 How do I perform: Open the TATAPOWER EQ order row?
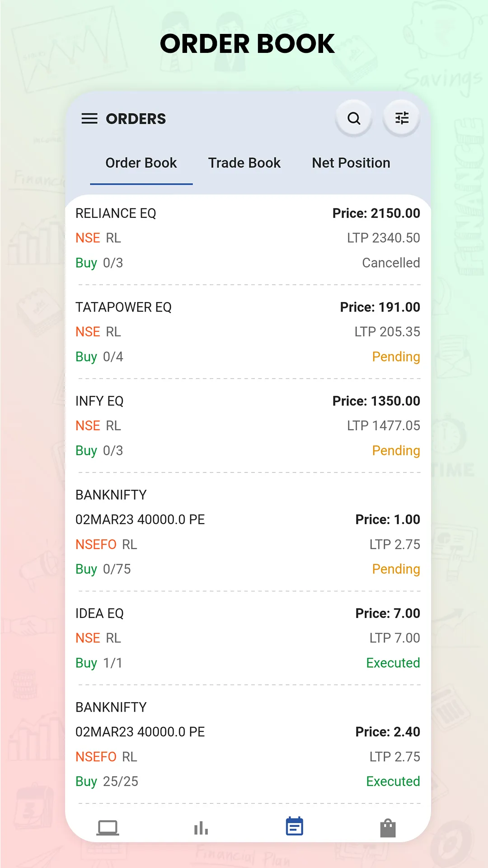click(x=248, y=332)
